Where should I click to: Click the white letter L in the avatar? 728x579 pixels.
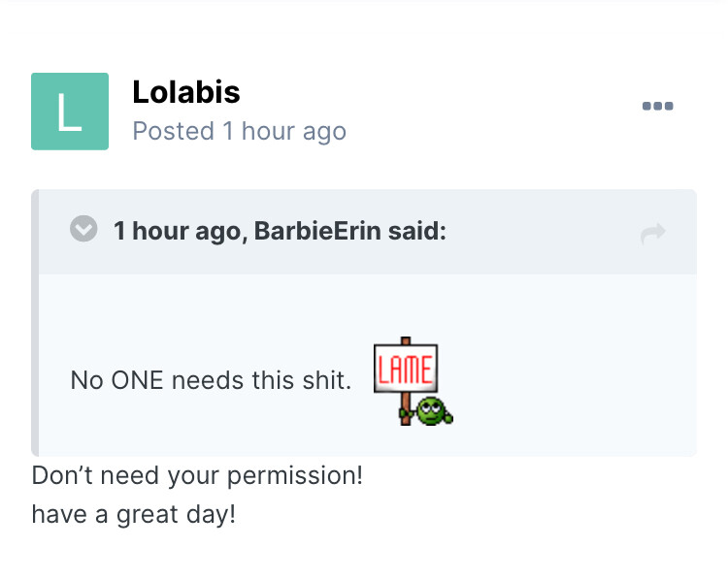(69, 113)
